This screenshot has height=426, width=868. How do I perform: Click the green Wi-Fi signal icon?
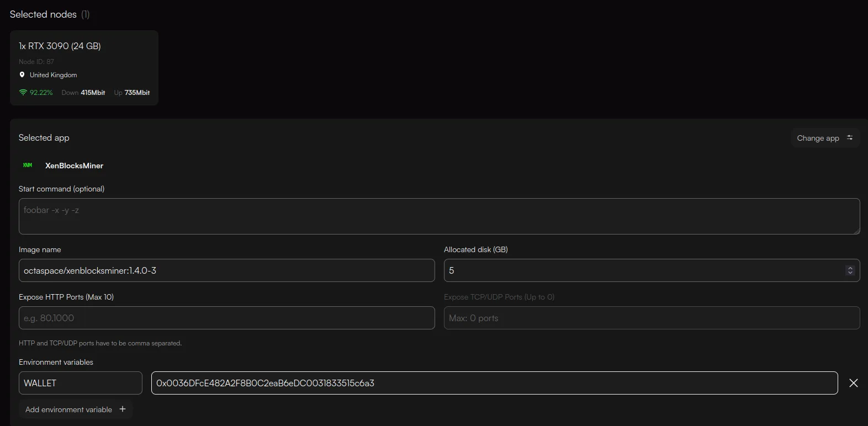pos(23,92)
